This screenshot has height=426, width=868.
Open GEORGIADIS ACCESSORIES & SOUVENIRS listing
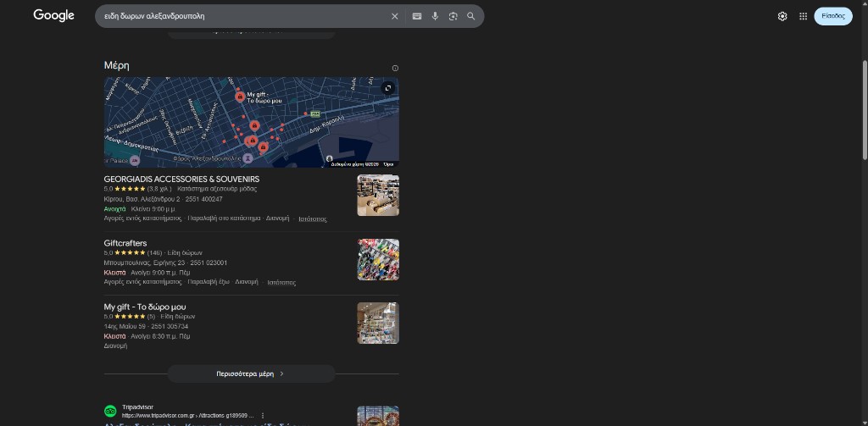point(181,180)
